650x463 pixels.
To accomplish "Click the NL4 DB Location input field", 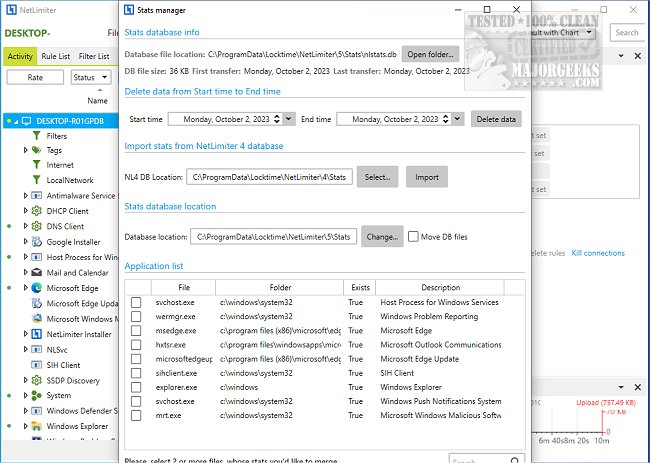I will [x=269, y=177].
